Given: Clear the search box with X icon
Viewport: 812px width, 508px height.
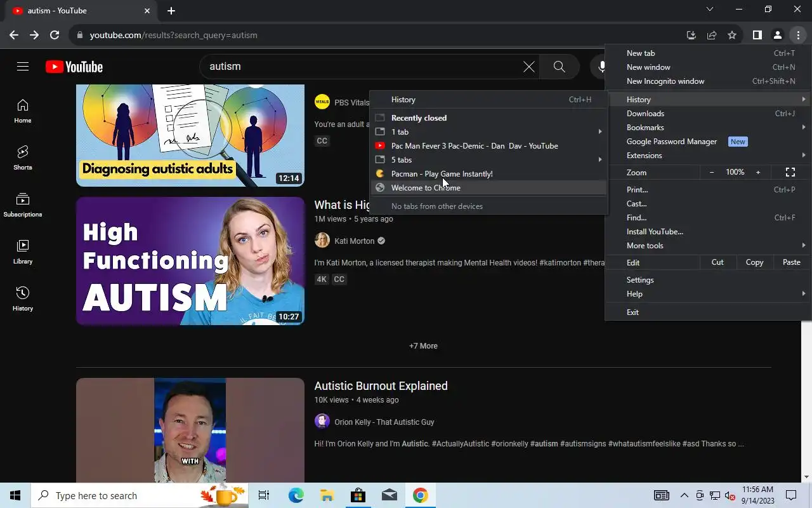Looking at the screenshot, I should [x=528, y=67].
